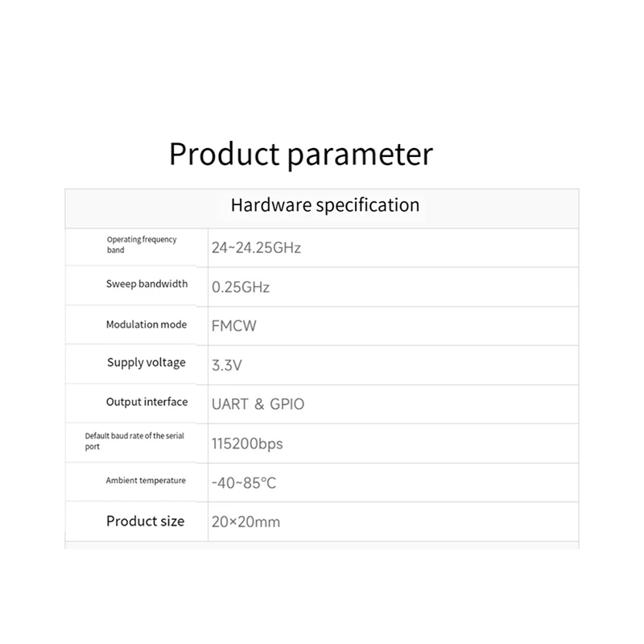This screenshot has width=644, height=644.
Task: Click the Product size label
Action: (146, 521)
